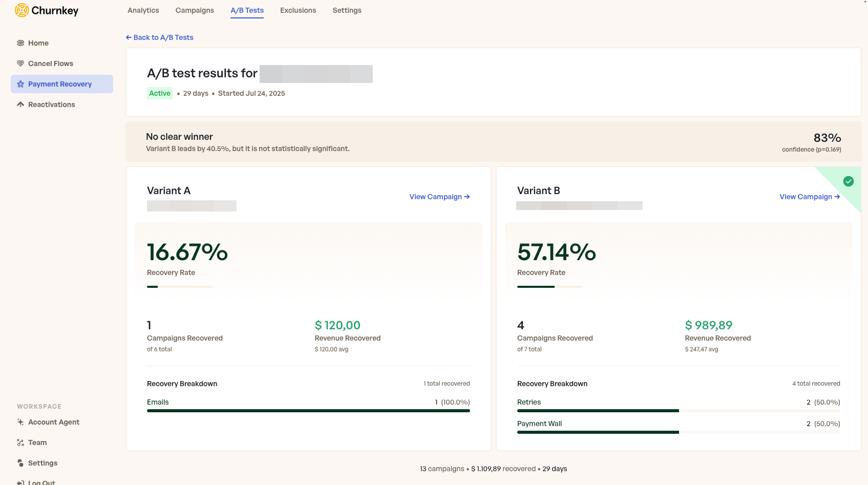
Task: Select the A/B Tests tab
Action: tap(247, 10)
